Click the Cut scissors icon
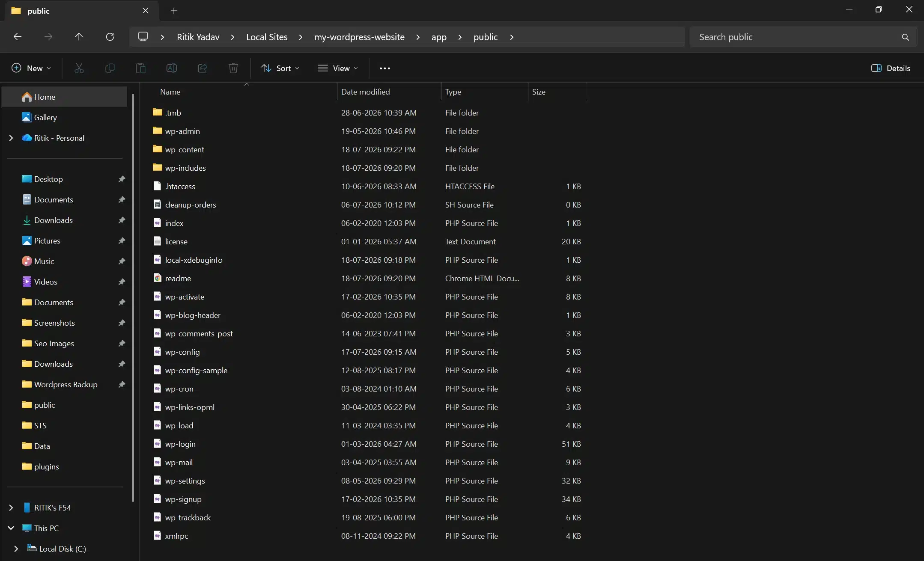The height and width of the screenshot is (561, 924). (x=79, y=68)
